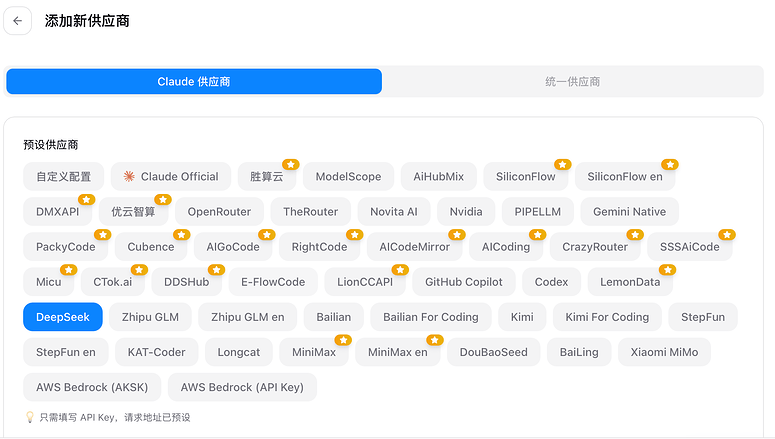Choose Zhipu GLM en provider
This screenshot has height=439, width=775.
248,317
